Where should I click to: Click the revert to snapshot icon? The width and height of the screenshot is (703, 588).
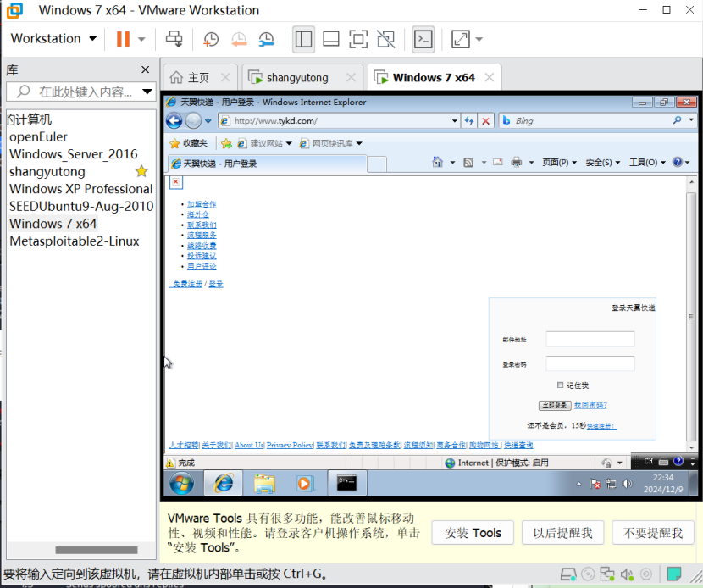click(x=239, y=39)
